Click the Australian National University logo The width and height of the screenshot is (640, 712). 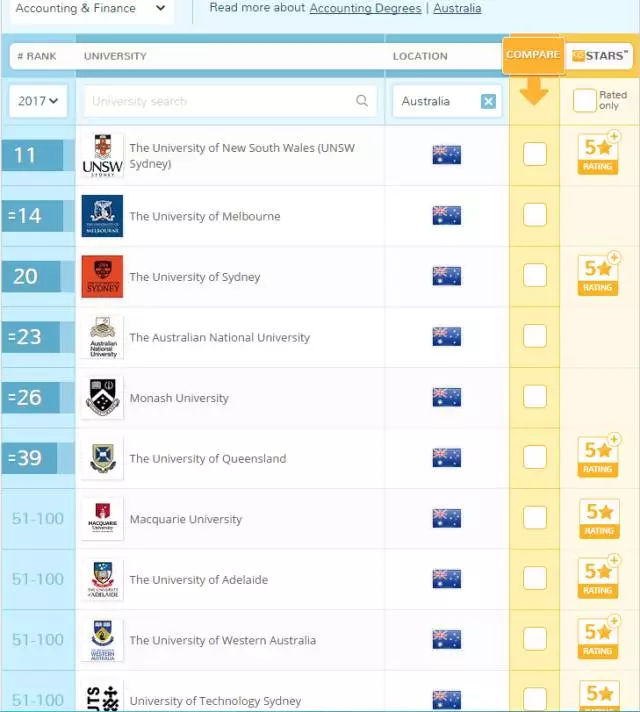point(102,337)
